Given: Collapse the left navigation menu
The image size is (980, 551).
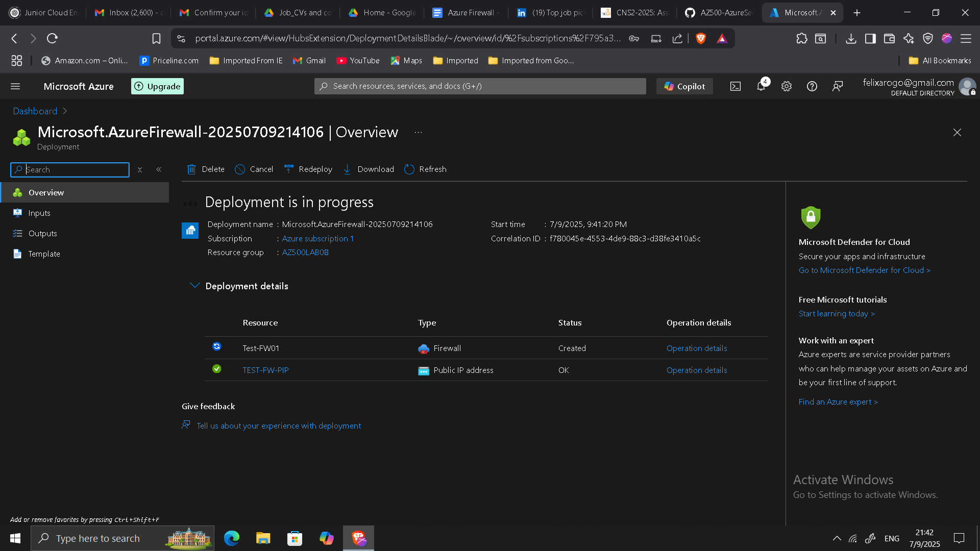Looking at the screenshot, I should pos(159,169).
